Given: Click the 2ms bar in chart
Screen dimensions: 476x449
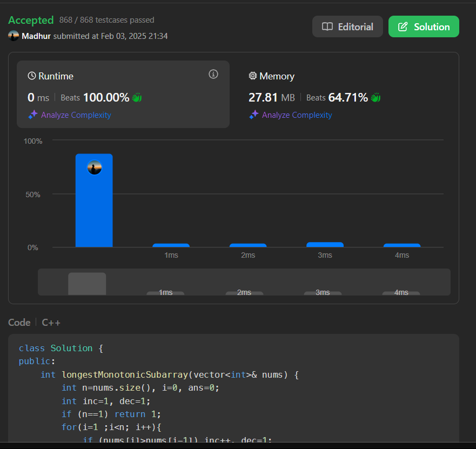Looking at the screenshot, I should pos(248,245).
